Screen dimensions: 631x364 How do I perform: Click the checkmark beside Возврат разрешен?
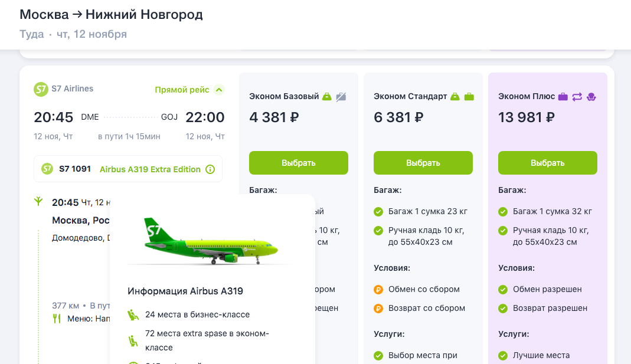(503, 307)
